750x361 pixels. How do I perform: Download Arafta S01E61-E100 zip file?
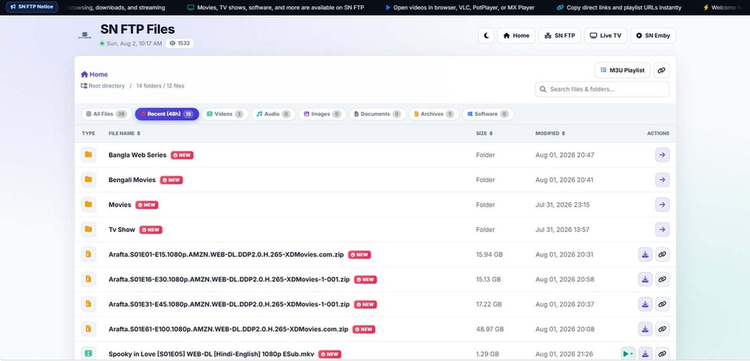point(645,329)
